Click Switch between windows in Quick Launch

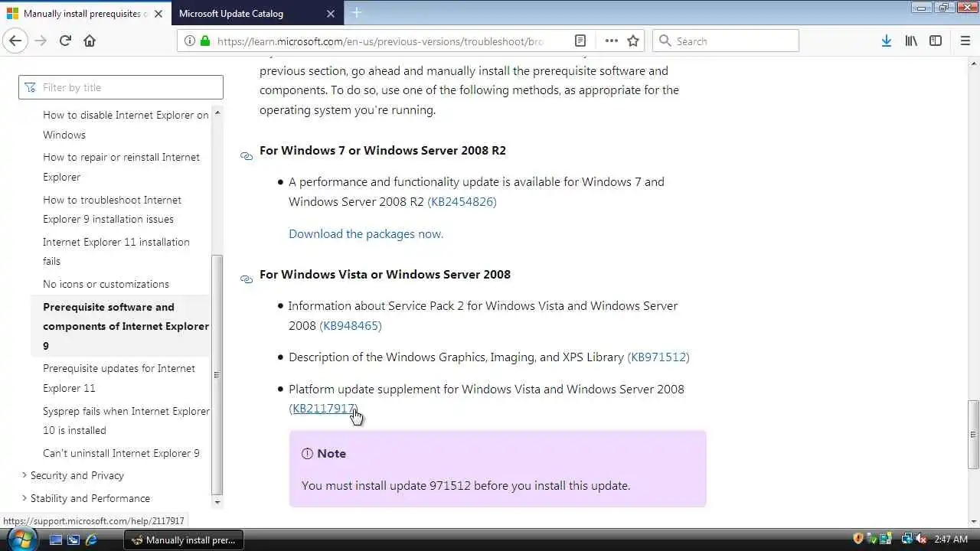pos(73,540)
